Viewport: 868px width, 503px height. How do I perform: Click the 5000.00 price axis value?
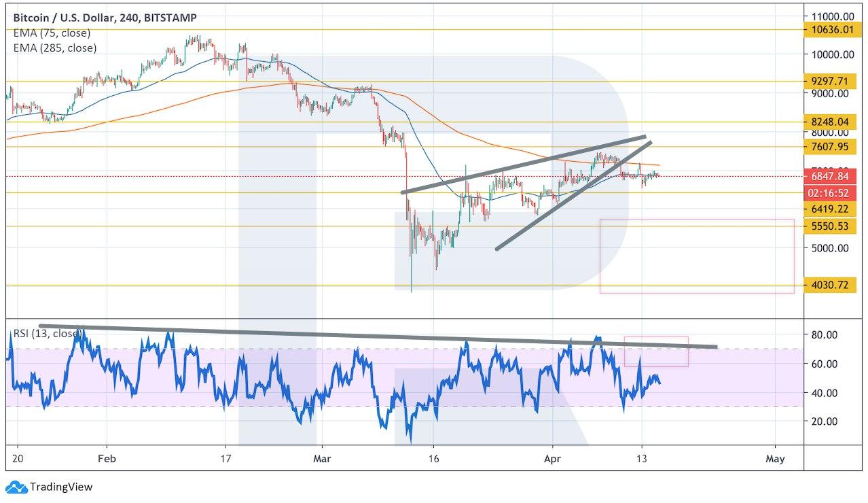pyautogui.click(x=830, y=247)
